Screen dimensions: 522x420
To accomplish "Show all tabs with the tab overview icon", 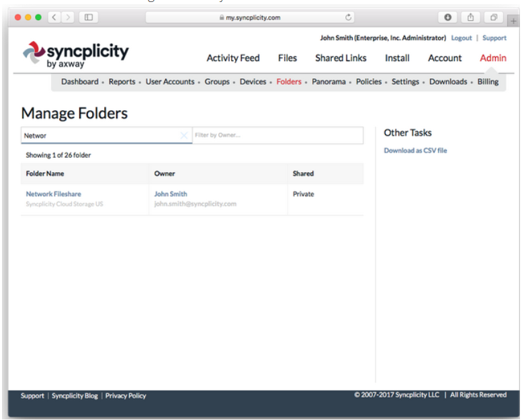I will pyautogui.click(x=494, y=17).
